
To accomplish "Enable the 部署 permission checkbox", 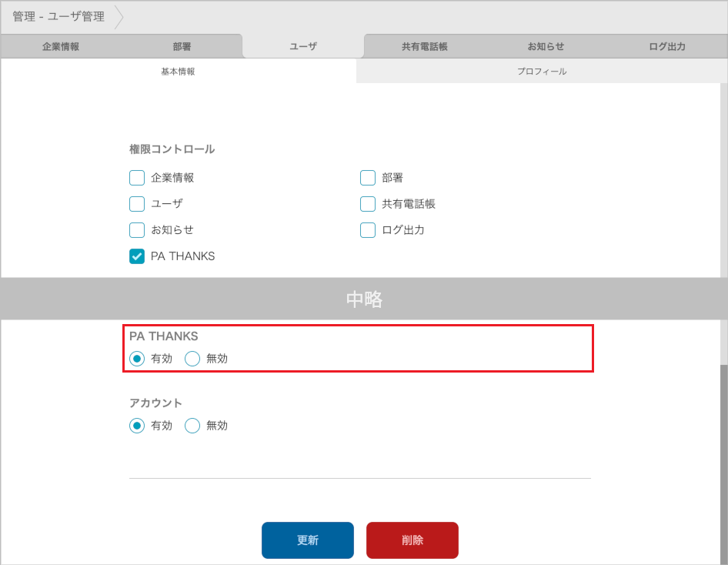I will pyautogui.click(x=368, y=178).
